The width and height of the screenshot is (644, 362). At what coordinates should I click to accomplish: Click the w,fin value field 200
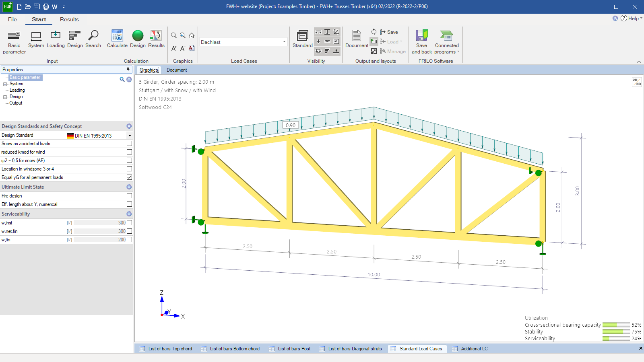click(x=100, y=240)
